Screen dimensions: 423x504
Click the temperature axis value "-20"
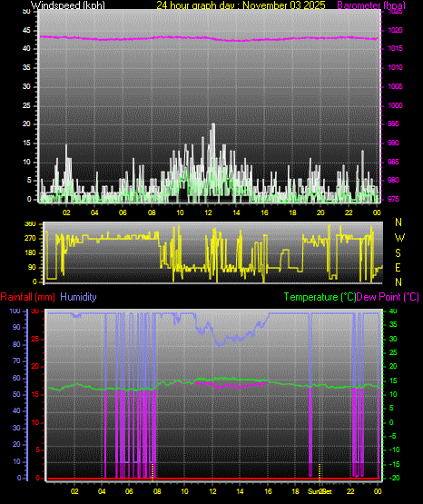click(395, 478)
